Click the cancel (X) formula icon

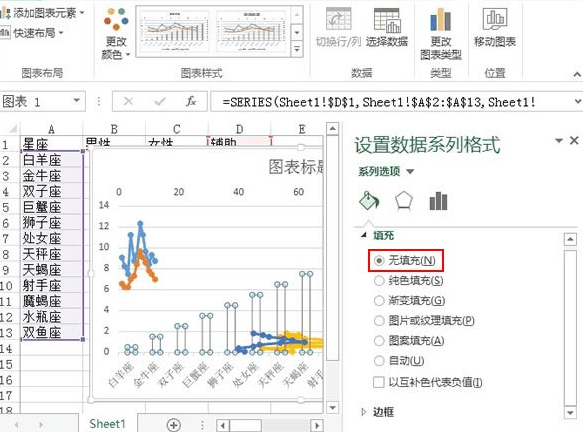[128, 101]
